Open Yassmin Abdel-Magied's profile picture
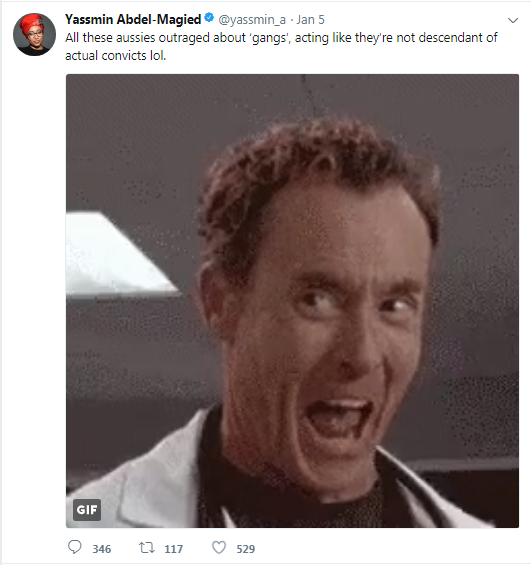This screenshot has height=565, width=531. [34, 34]
